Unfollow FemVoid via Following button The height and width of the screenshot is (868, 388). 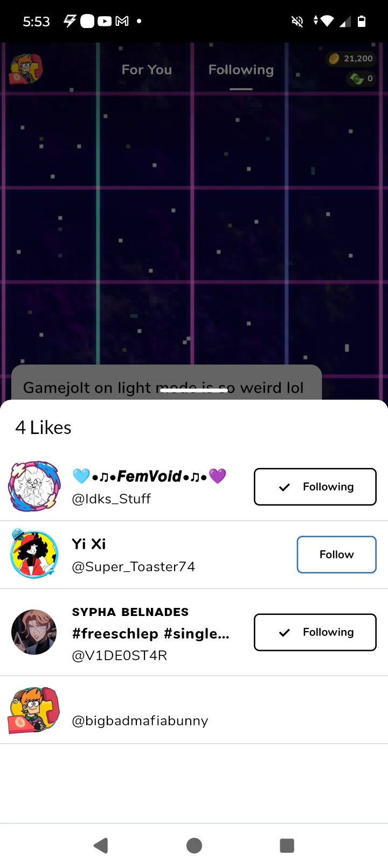[x=315, y=487]
